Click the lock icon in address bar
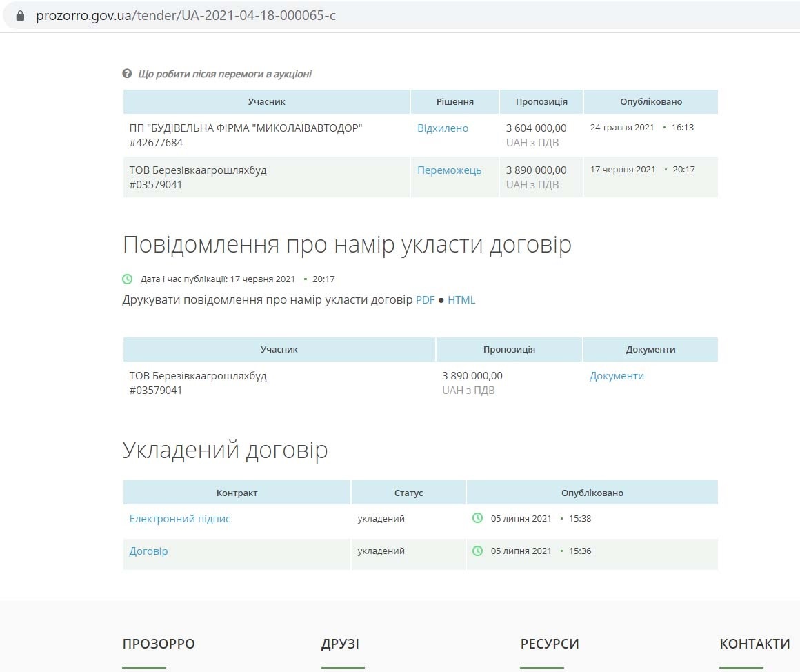Image resolution: width=800 pixels, height=672 pixels. coord(20,16)
